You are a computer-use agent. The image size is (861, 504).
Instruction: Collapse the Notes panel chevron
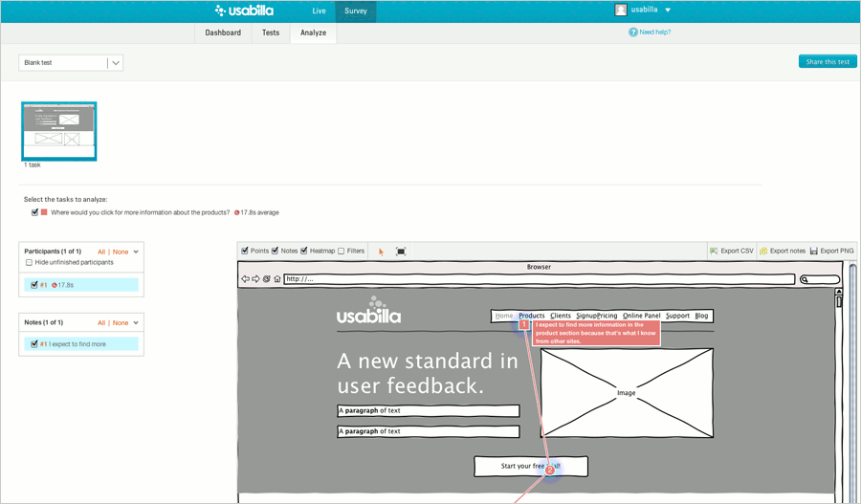(136, 323)
